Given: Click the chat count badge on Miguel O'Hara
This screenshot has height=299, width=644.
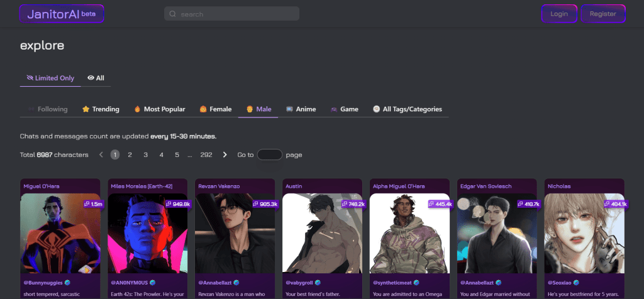Looking at the screenshot, I should (x=93, y=204).
